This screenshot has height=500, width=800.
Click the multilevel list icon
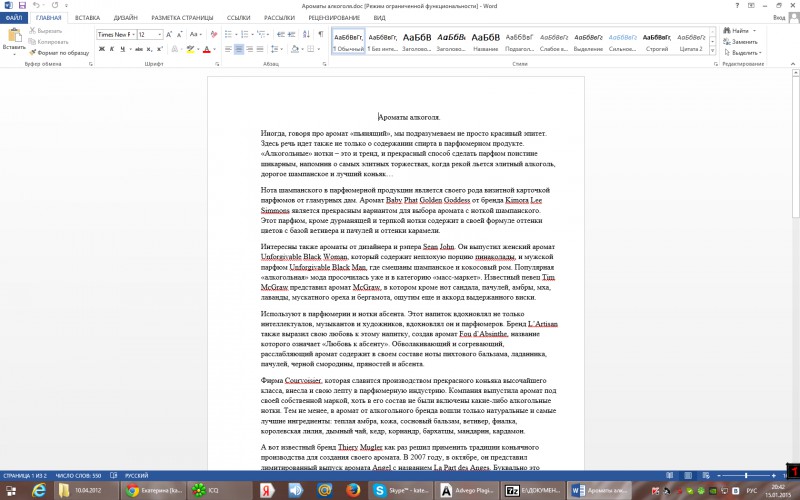pyautogui.click(x=261, y=34)
